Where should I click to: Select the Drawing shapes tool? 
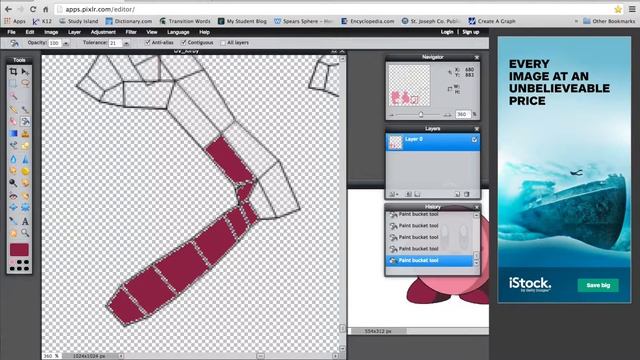coord(25,145)
